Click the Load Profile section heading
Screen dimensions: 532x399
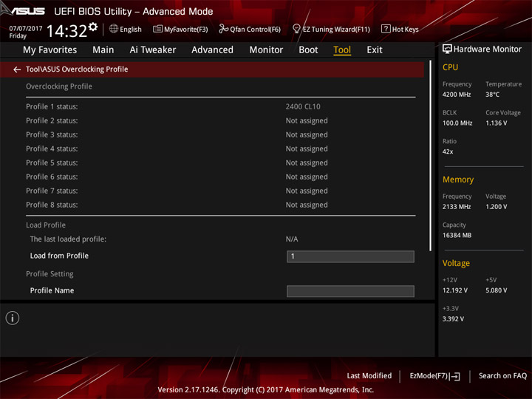(46, 225)
